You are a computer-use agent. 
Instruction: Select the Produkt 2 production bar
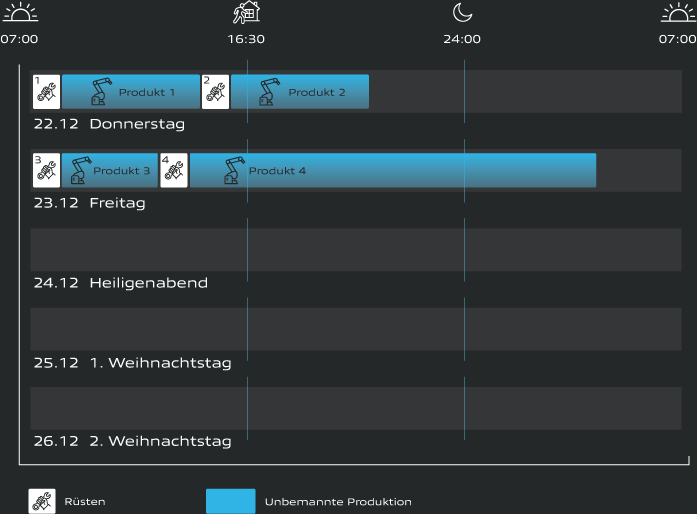[x=300, y=91]
